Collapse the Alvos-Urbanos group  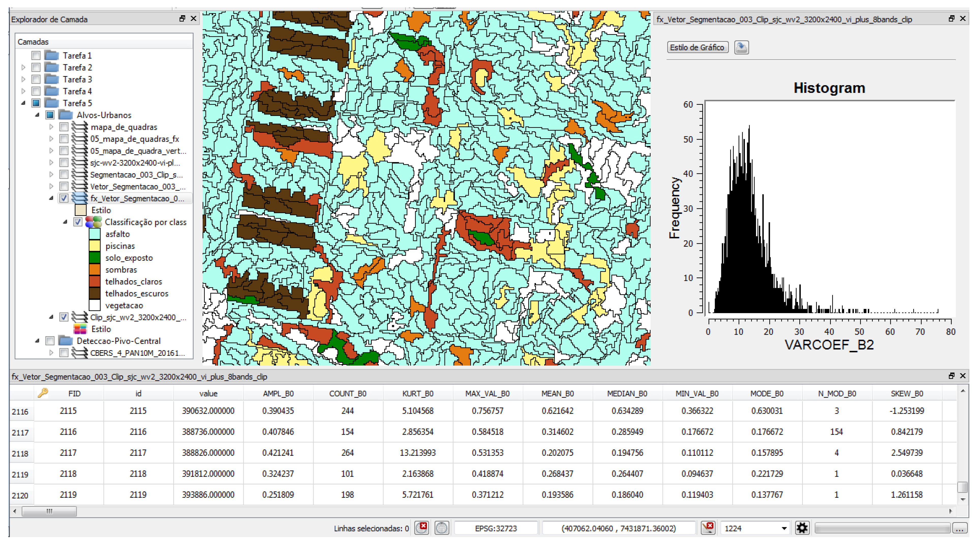tap(37, 115)
